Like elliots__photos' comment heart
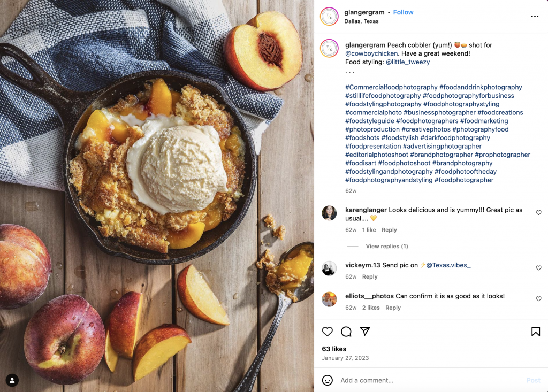Image resolution: width=548 pixels, height=392 pixels. click(x=538, y=298)
